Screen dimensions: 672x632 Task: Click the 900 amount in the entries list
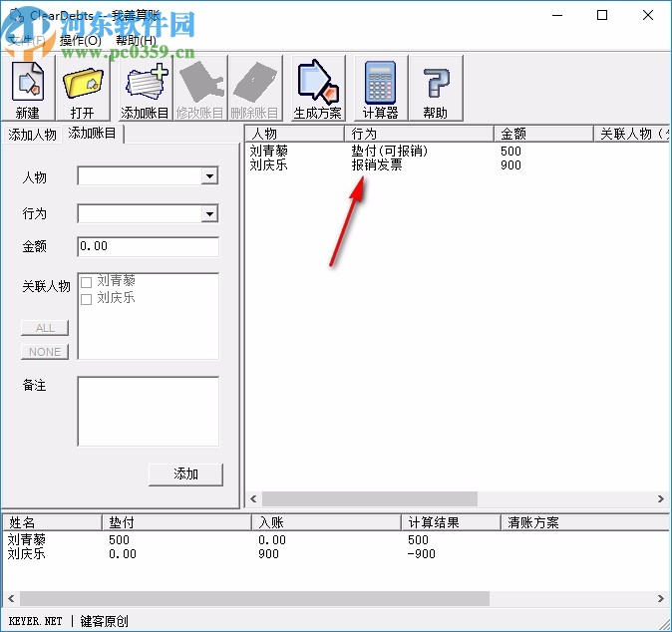click(510, 164)
